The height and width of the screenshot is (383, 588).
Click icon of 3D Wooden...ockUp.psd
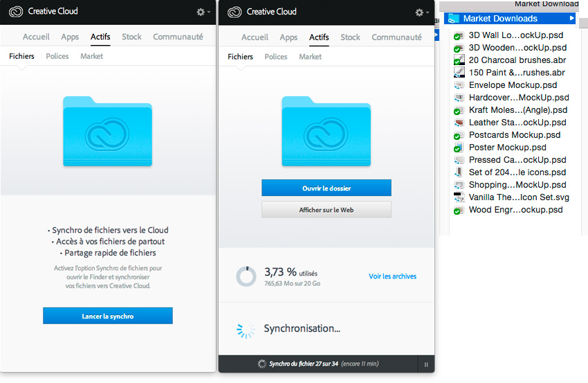point(459,48)
